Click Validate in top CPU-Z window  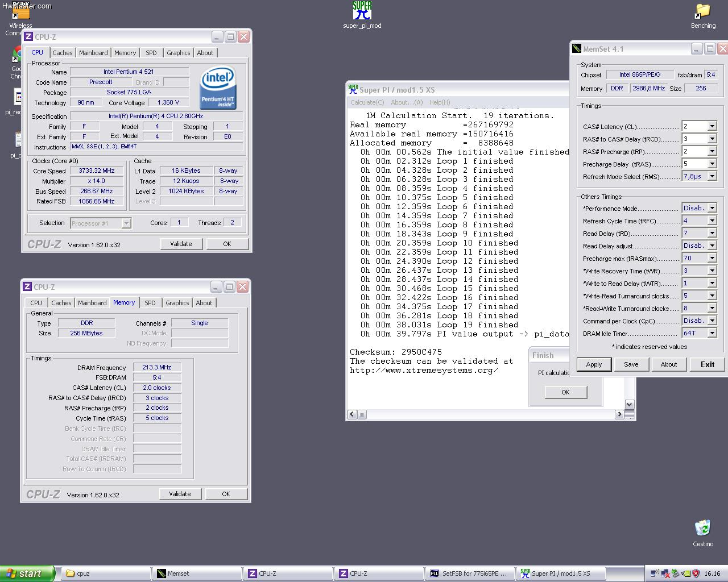pos(181,244)
